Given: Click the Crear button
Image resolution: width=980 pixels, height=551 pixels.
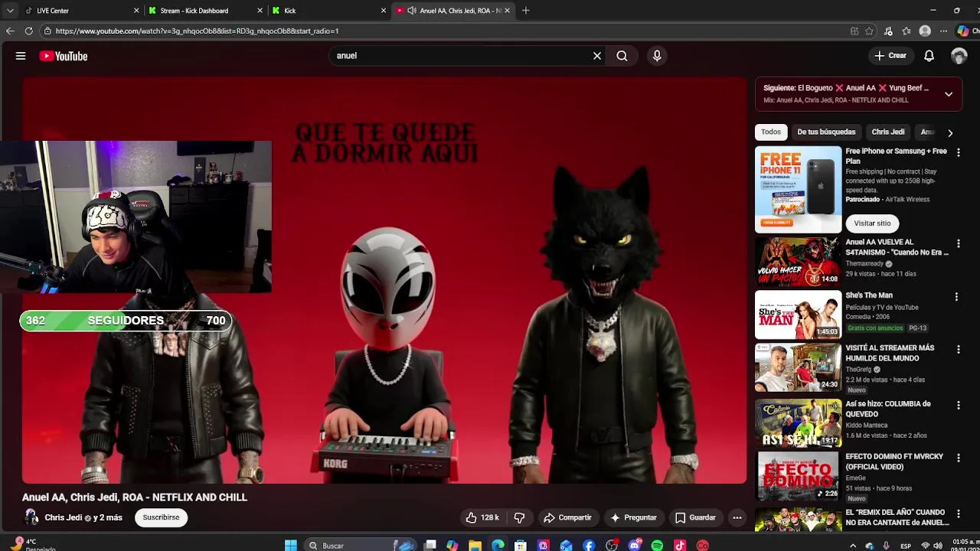Looking at the screenshot, I should point(890,56).
